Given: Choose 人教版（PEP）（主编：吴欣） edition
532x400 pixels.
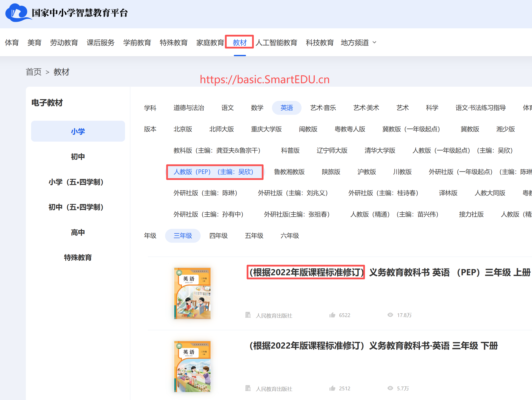Looking at the screenshot, I should tap(215, 172).
